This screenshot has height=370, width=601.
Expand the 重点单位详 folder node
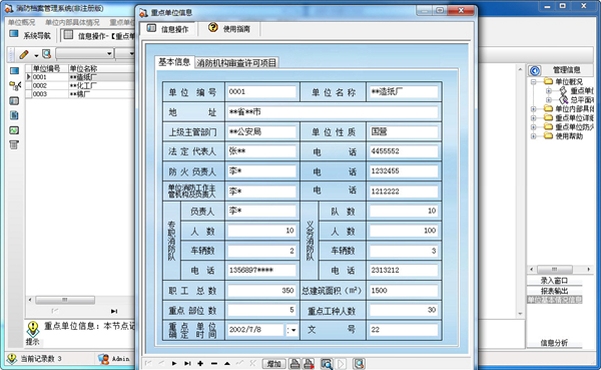click(x=533, y=118)
